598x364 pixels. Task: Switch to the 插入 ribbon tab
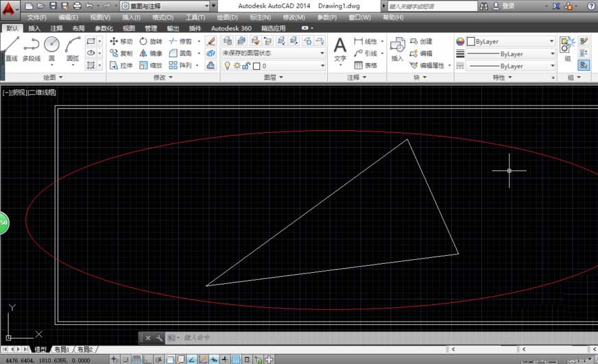point(34,28)
